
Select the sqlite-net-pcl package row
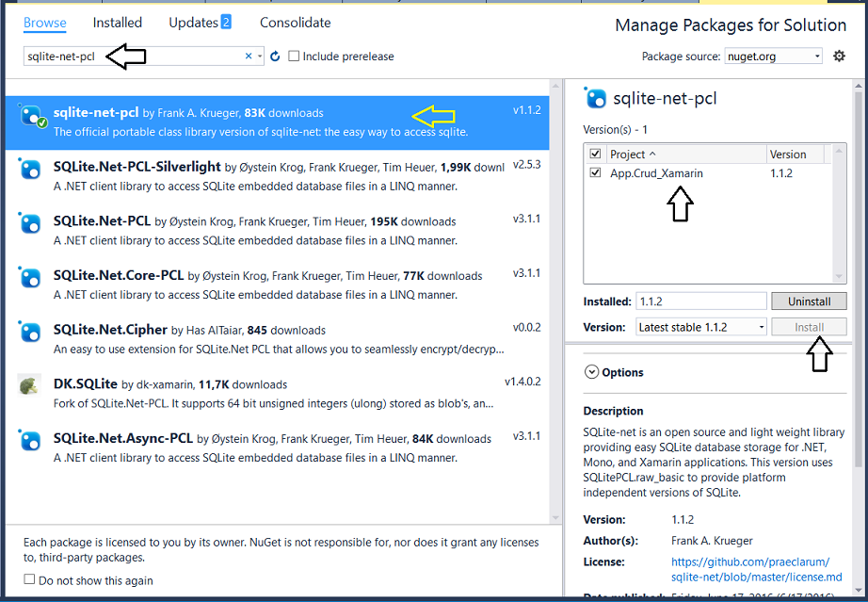coord(278,123)
